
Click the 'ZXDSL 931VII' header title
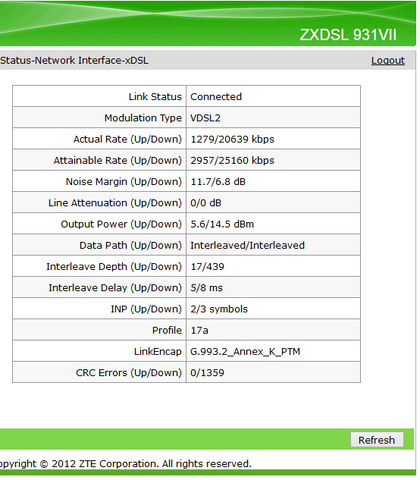[x=348, y=35]
